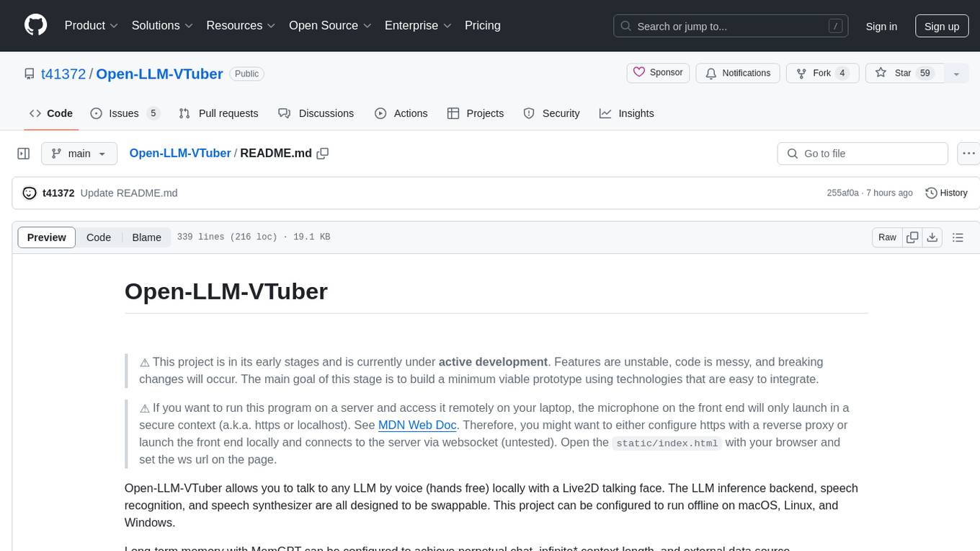The height and width of the screenshot is (551, 980).
Task: Expand the Resources menu
Action: click(241, 25)
